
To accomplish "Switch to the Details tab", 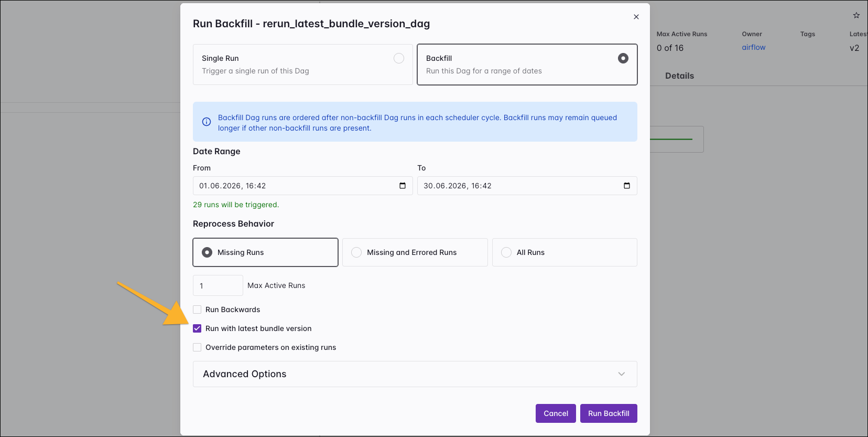I will (679, 76).
